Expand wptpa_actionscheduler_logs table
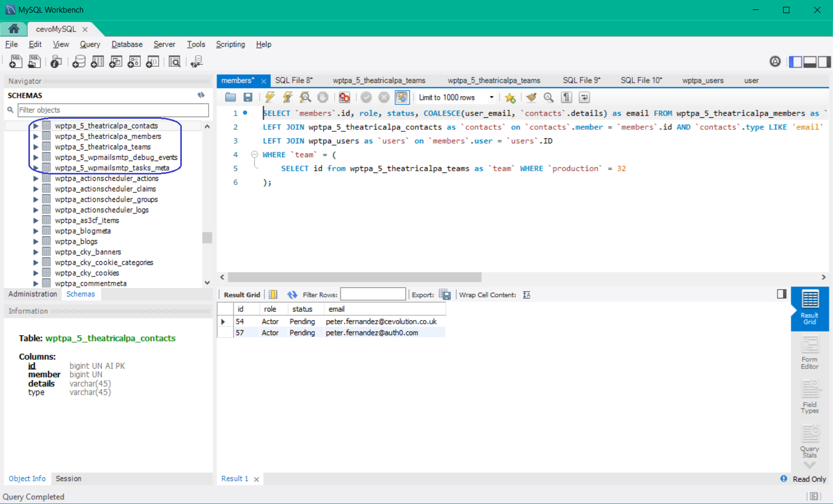The width and height of the screenshot is (833, 504). point(36,210)
